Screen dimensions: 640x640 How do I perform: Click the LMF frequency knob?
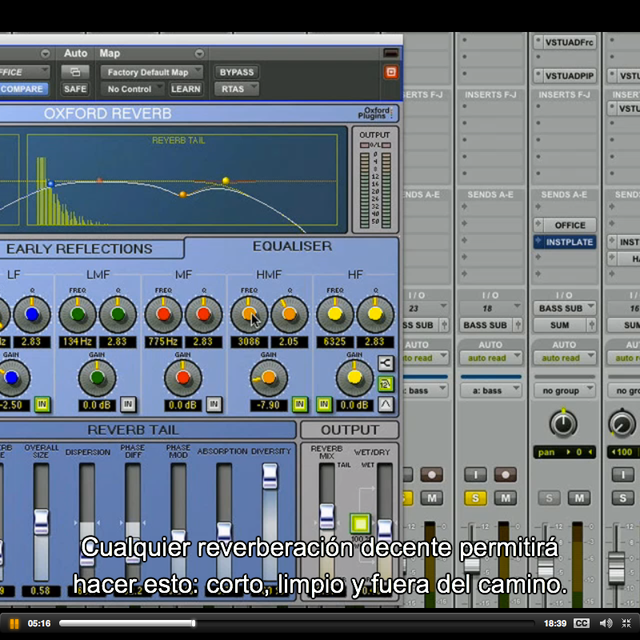78,314
